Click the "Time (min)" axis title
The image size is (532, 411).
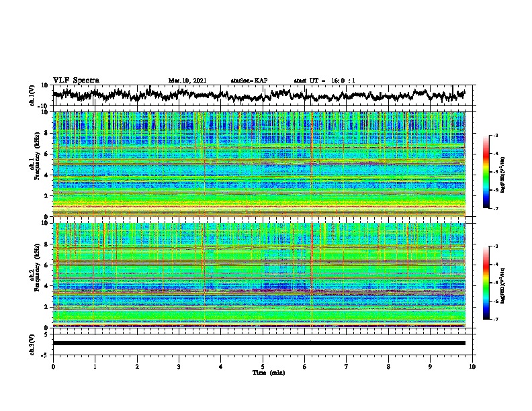(x=269, y=373)
